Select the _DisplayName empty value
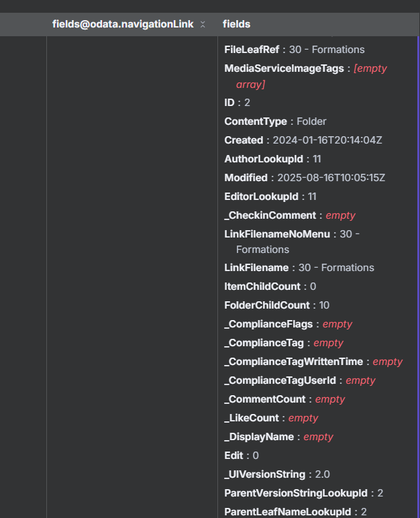This screenshot has width=420, height=518. [x=318, y=437]
